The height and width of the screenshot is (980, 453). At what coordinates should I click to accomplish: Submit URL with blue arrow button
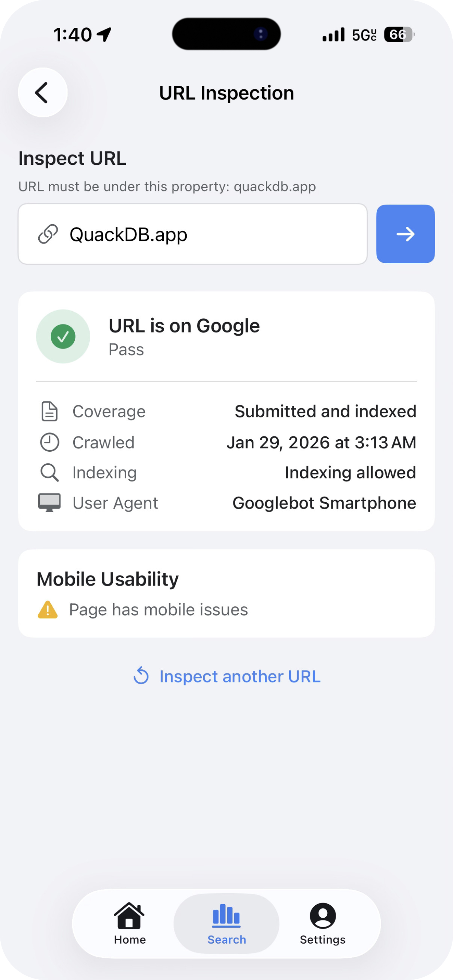405,234
